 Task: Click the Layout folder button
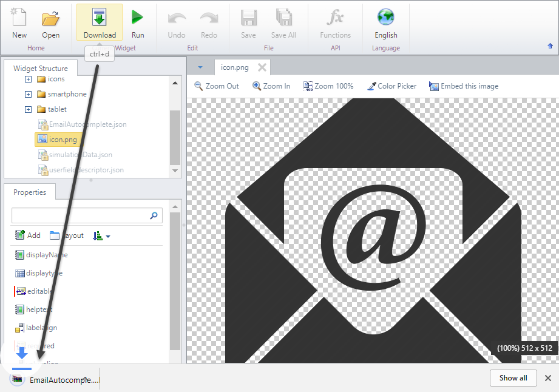coord(67,235)
